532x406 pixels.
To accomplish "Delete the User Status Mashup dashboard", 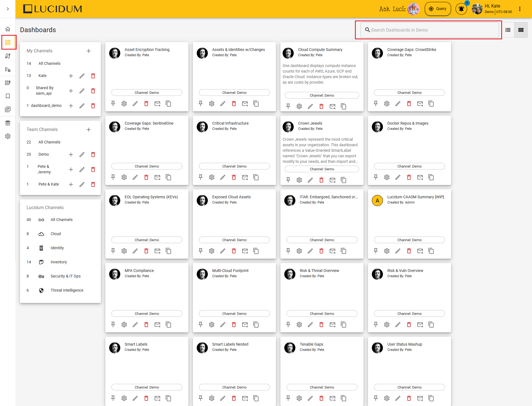I will coord(409,398).
